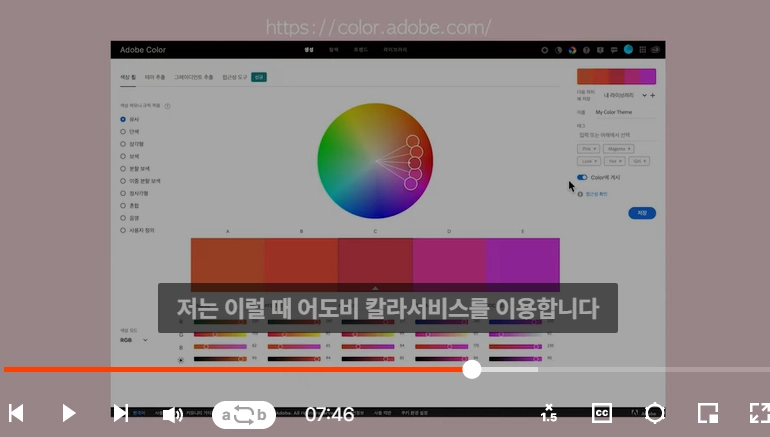This screenshot has height=437, width=770.
Task: Click the video progress bar knob
Action: 471,370
